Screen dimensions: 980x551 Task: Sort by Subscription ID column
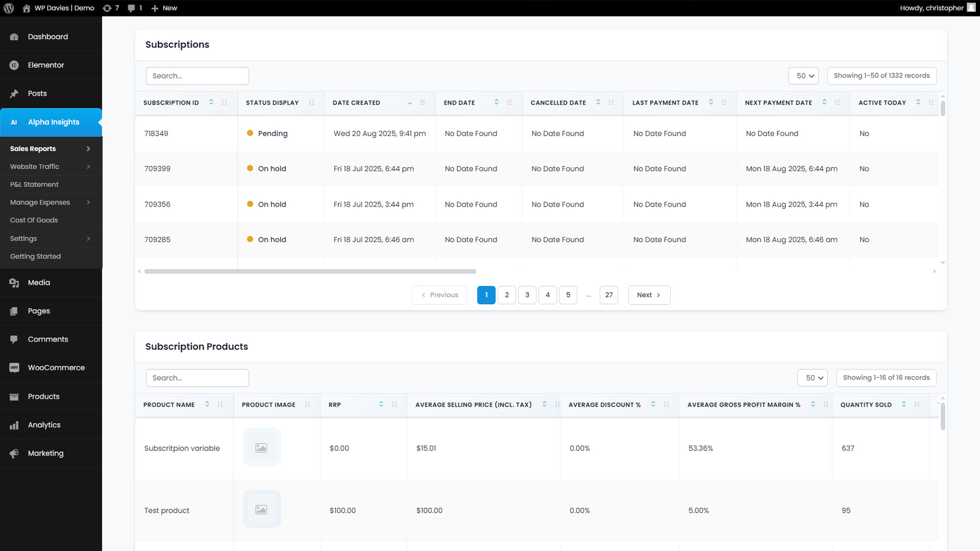coord(211,102)
